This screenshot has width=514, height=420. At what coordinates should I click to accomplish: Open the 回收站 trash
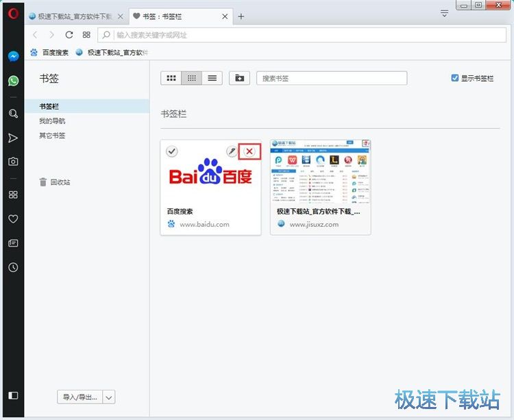tap(55, 182)
